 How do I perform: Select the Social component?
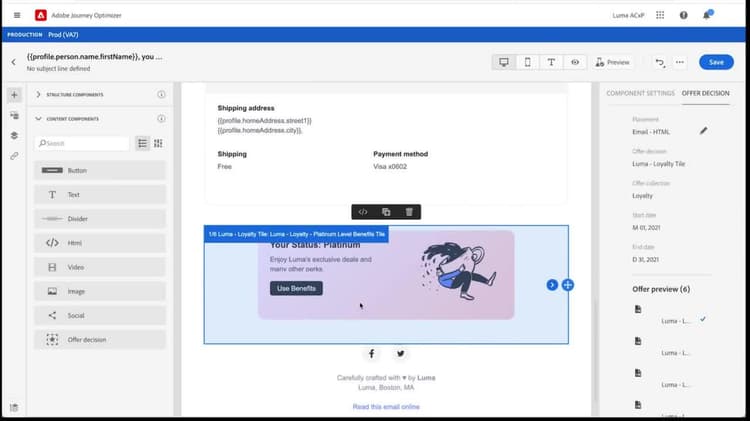click(x=100, y=315)
